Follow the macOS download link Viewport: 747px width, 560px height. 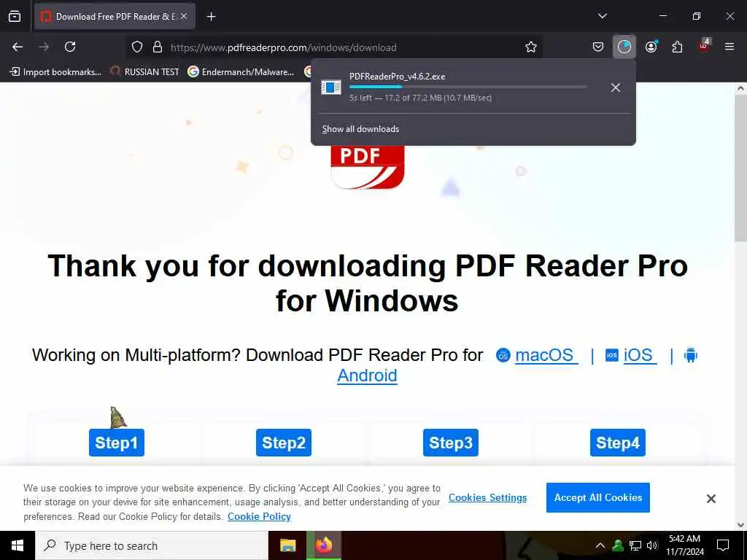coord(546,355)
